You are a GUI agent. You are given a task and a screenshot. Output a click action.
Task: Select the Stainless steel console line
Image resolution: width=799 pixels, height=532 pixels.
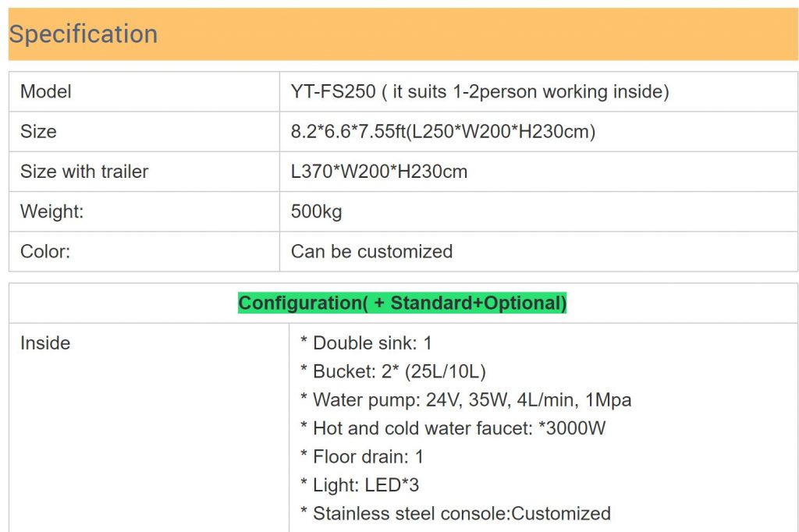coord(455,513)
